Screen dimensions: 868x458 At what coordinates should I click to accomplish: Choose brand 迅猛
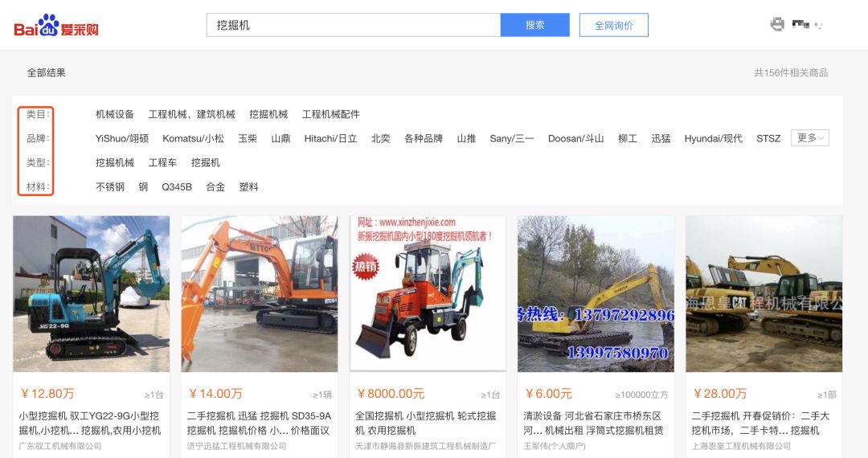661,138
